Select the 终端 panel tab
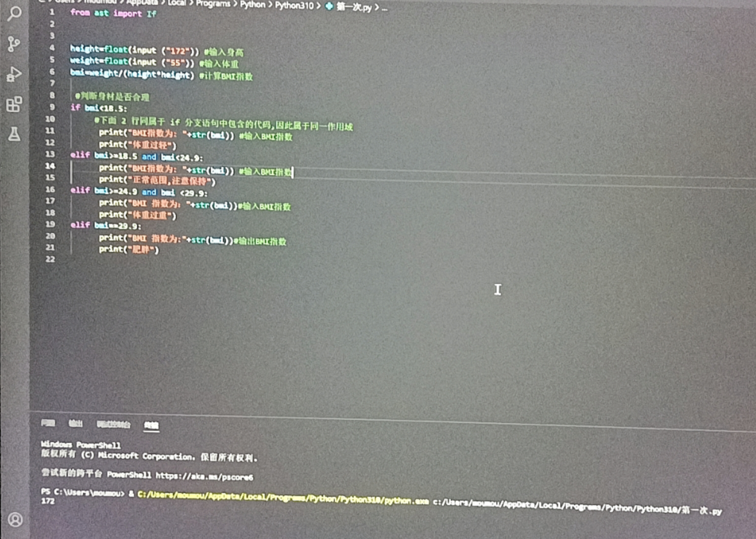 click(151, 425)
